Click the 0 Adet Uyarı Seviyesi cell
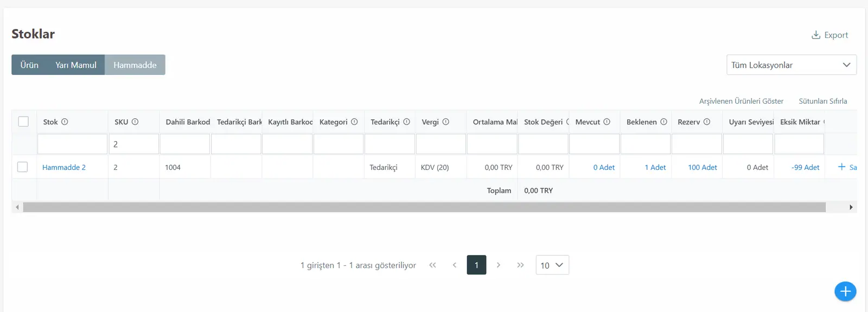868x312 pixels. click(x=748, y=167)
